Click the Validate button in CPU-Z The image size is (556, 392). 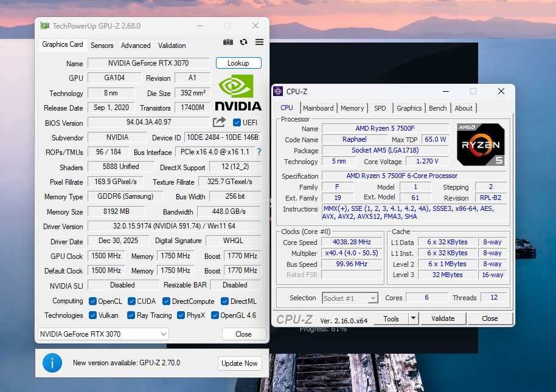(443, 318)
